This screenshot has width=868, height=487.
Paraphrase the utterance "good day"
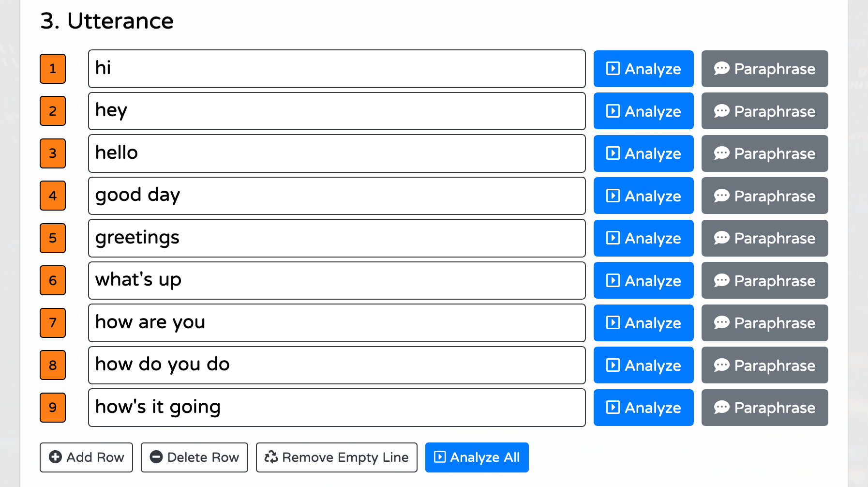pyautogui.click(x=764, y=196)
